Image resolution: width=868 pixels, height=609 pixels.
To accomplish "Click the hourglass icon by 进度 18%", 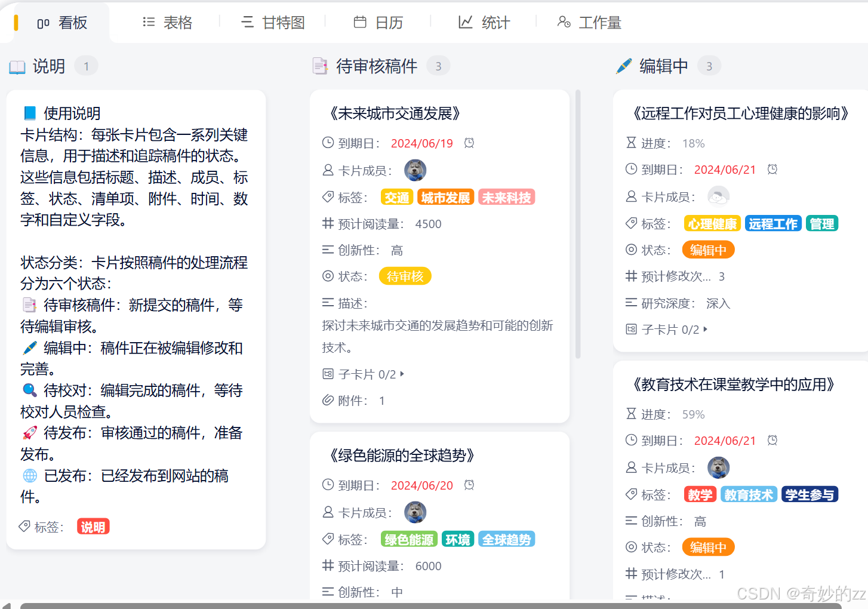I will tap(631, 143).
